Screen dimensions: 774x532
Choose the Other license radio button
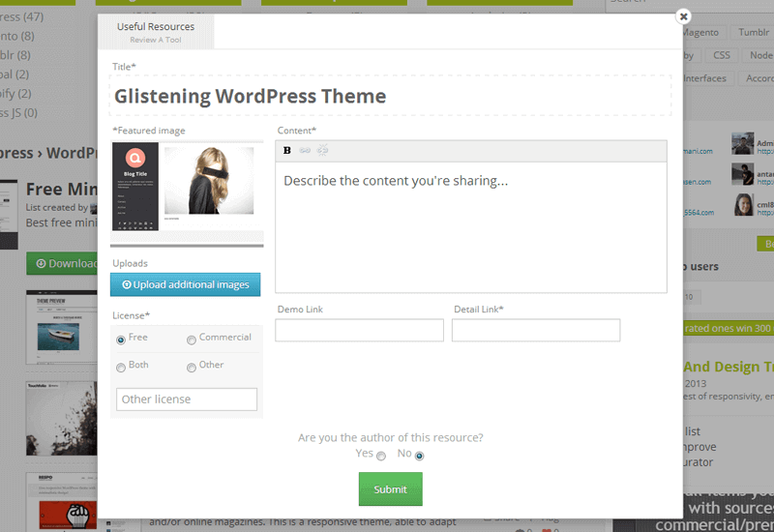191,368
